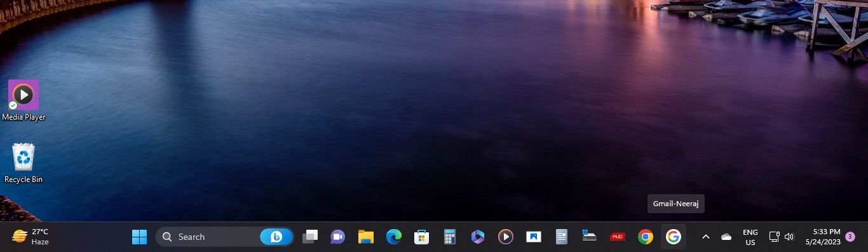Viewport: 868px width, 252px height.
Task: Switch the ENG US input language
Action: coord(750,237)
